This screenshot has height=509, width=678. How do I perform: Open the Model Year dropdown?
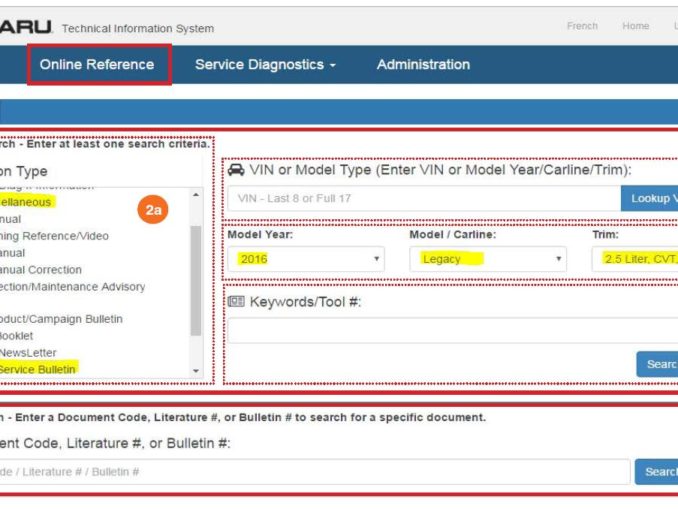305,259
